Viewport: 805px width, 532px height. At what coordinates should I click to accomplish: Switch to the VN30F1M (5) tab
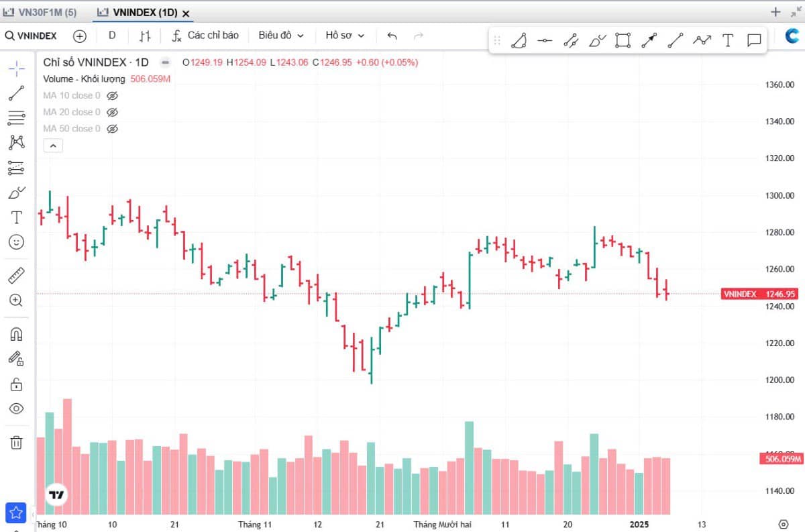(x=40, y=12)
